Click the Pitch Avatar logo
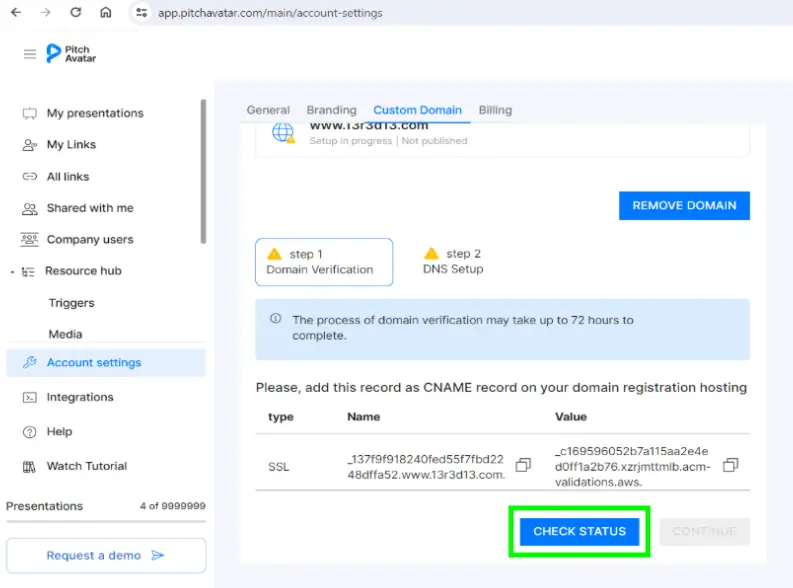The height and width of the screenshot is (588, 793). [71, 54]
